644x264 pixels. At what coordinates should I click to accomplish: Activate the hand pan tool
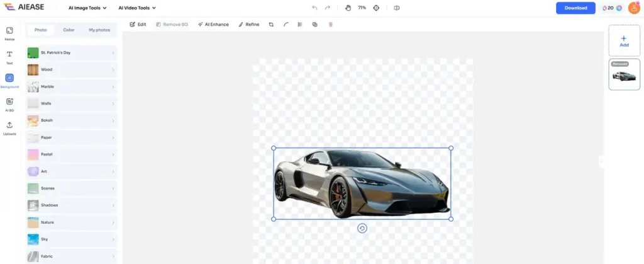pos(348,8)
